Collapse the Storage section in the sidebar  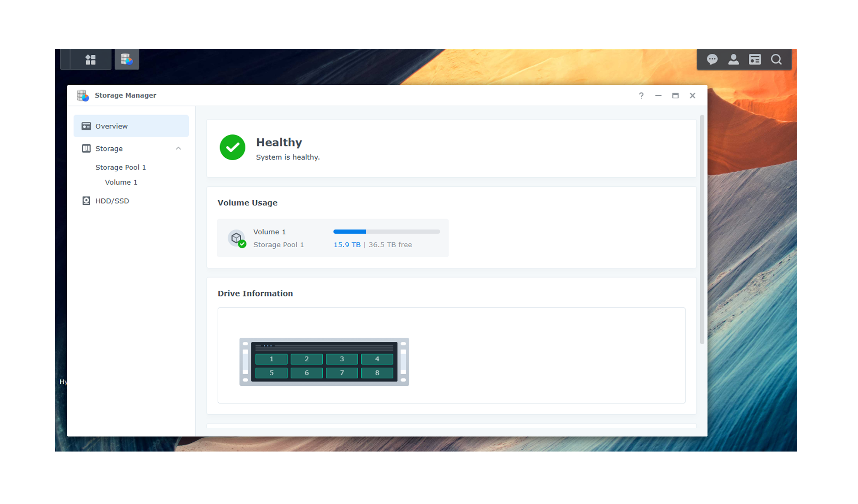click(179, 148)
